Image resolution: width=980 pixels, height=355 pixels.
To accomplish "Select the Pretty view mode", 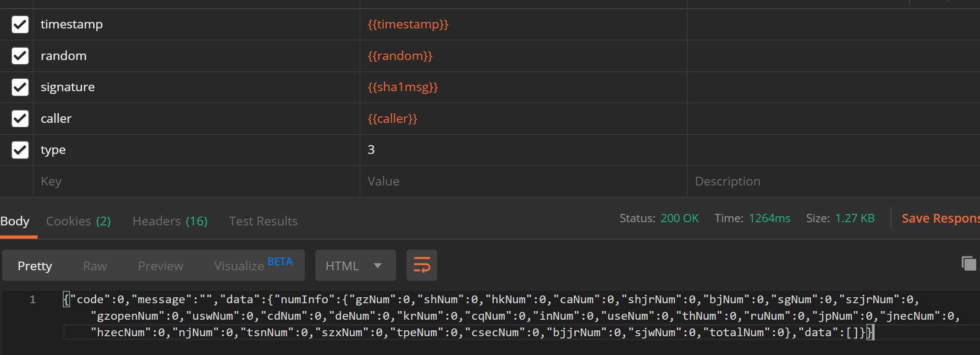I will pos(35,266).
